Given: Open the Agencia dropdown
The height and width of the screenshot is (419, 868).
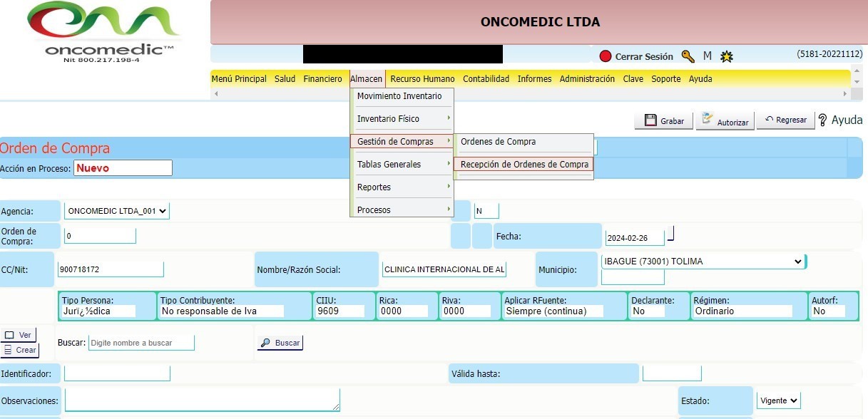Looking at the screenshot, I should click(x=117, y=211).
